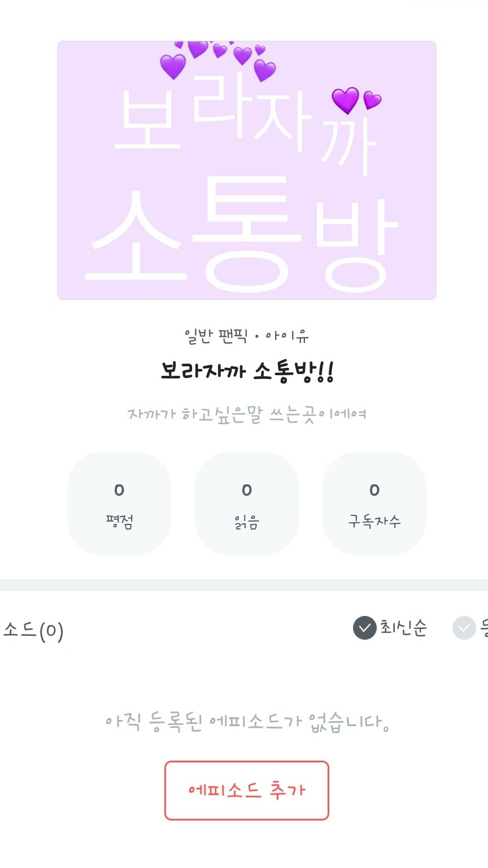The height and width of the screenshot is (868, 488).
Task: Tap the 구독자수 subscriber count box
Action: 374,504
